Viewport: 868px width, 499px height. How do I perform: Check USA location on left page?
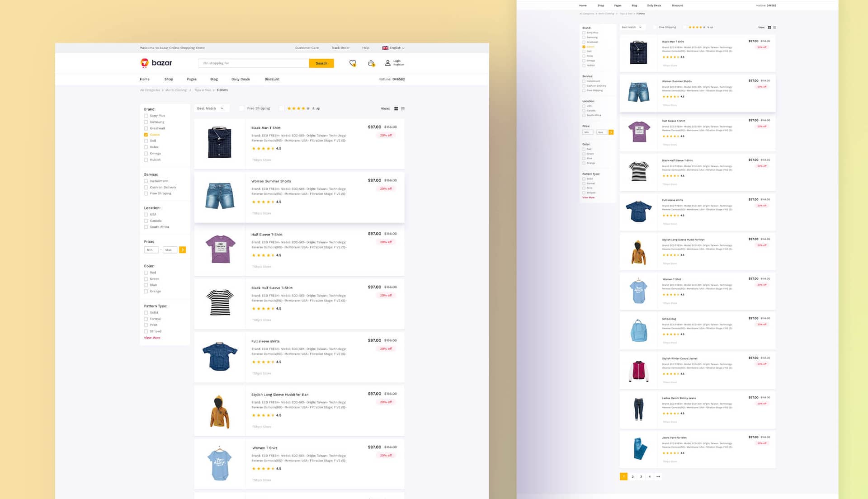pyautogui.click(x=146, y=215)
